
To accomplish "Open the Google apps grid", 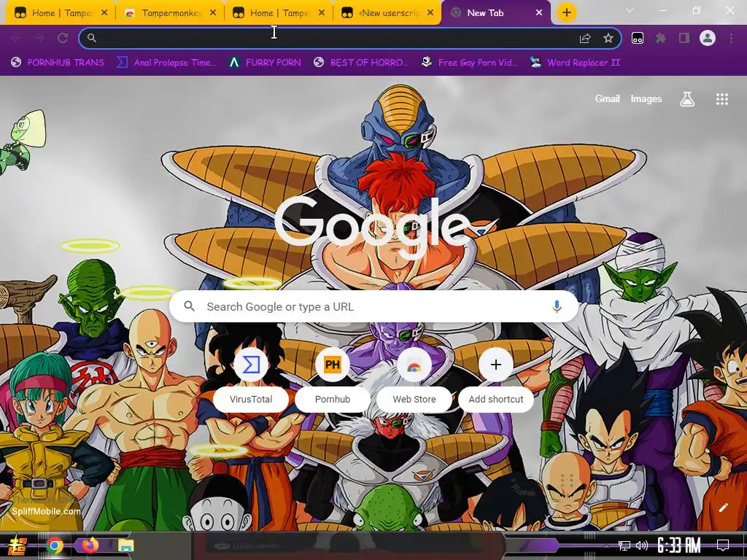I will (x=721, y=99).
